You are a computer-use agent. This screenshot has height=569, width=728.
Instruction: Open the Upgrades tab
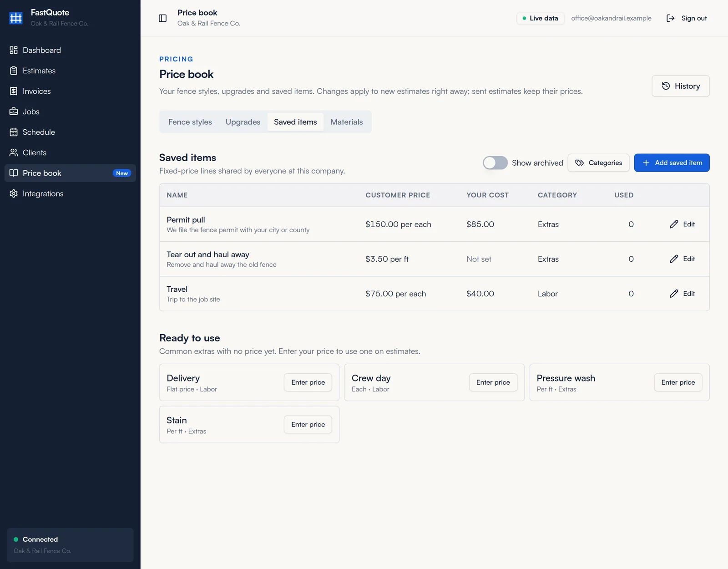click(x=243, y=122)
